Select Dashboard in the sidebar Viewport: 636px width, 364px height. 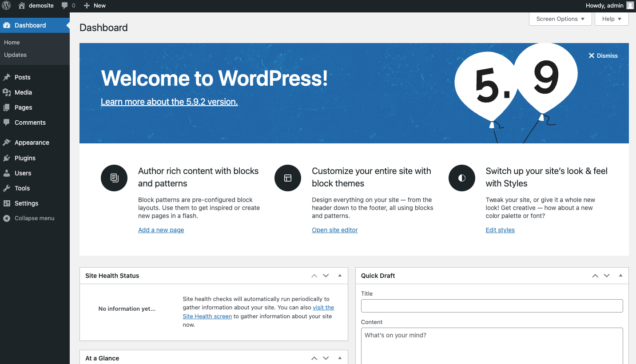[x=35, y=25]
